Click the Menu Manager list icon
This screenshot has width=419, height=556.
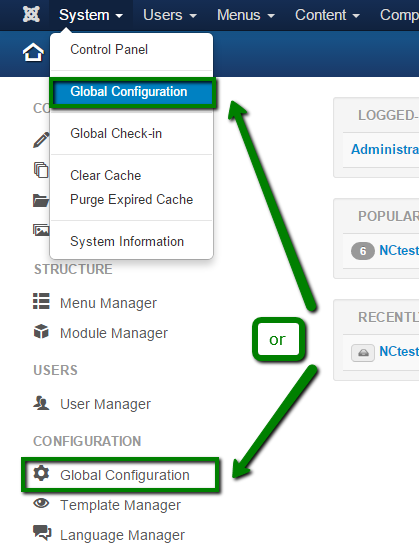pyautogui.click(x=41, y=301)
